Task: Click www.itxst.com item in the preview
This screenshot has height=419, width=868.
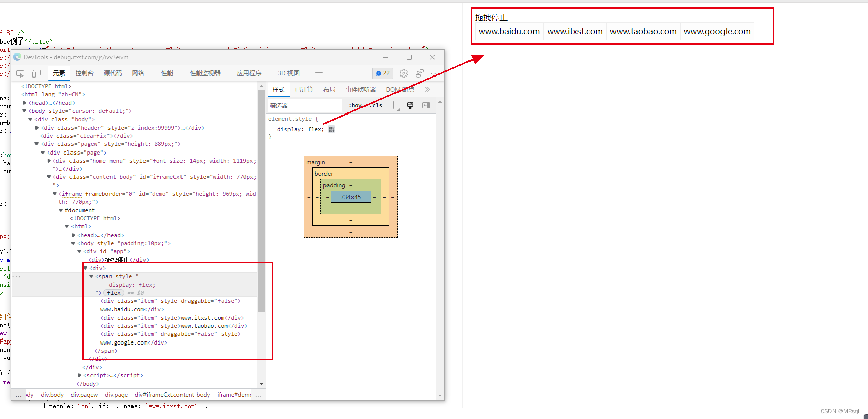Action: [575, 31]
